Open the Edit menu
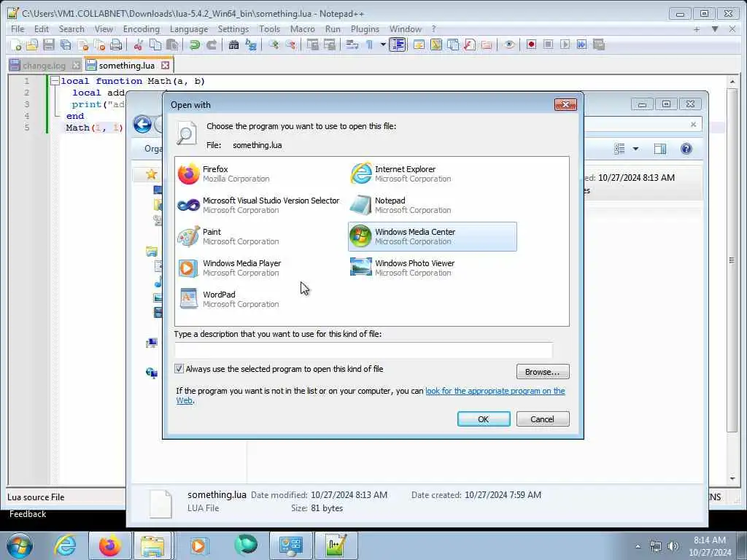This screenshot has height=560, width=747. click(x=42, y=29)
